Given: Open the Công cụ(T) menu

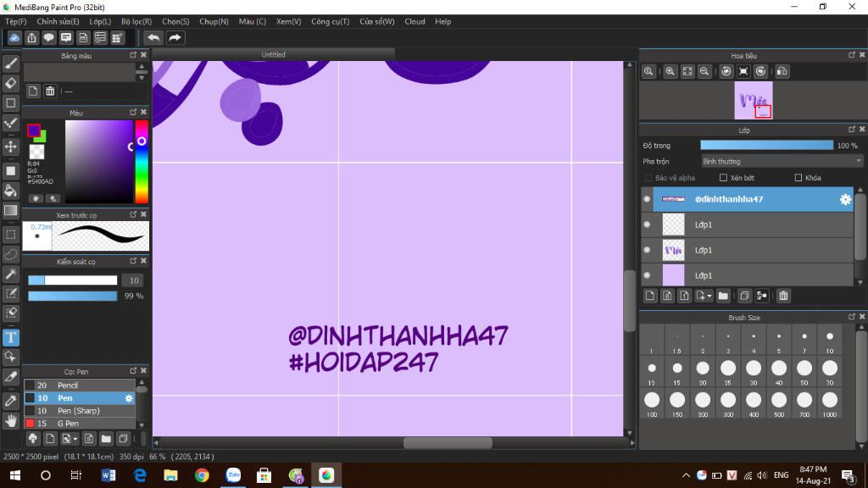Looking at the screenshot, I should point(330,21).
